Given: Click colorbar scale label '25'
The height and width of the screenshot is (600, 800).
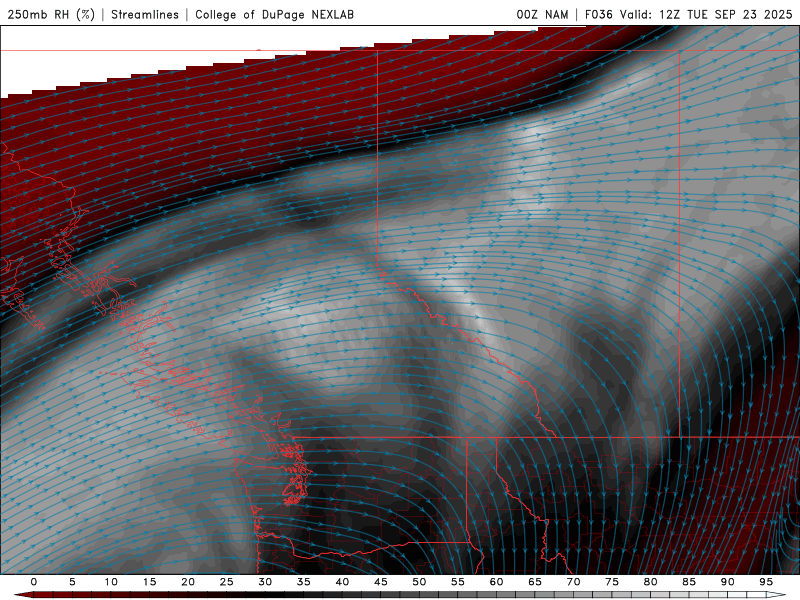Looking at the screenshot, I should 227,582.
